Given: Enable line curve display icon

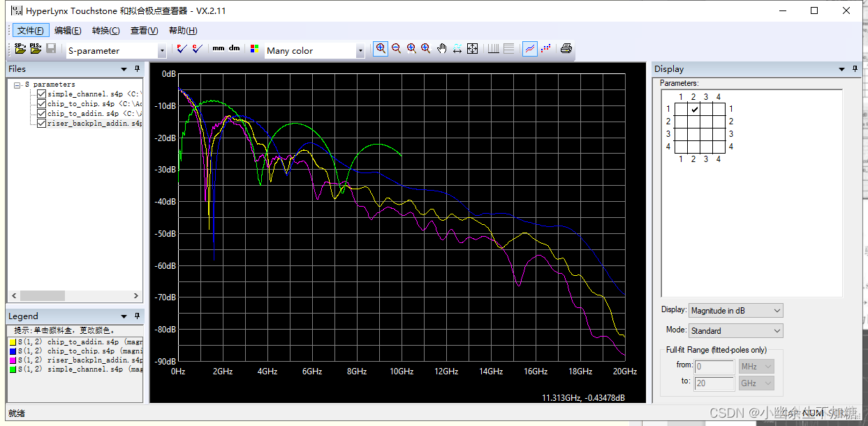Looking at the screenshot, I should coord(530,49).
